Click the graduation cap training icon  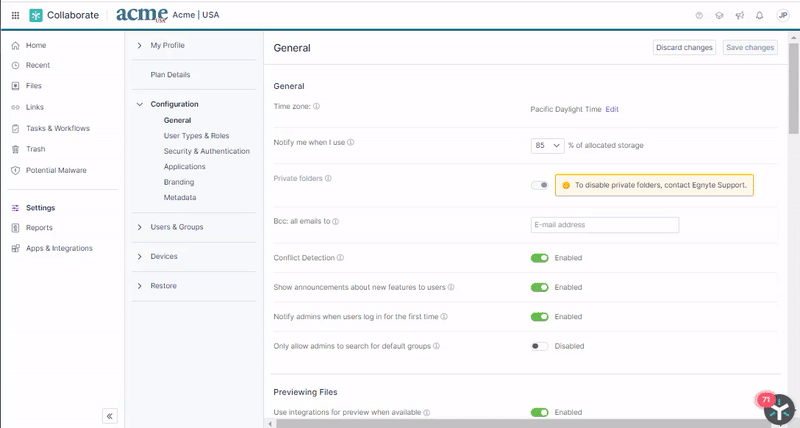click(719, 16)
